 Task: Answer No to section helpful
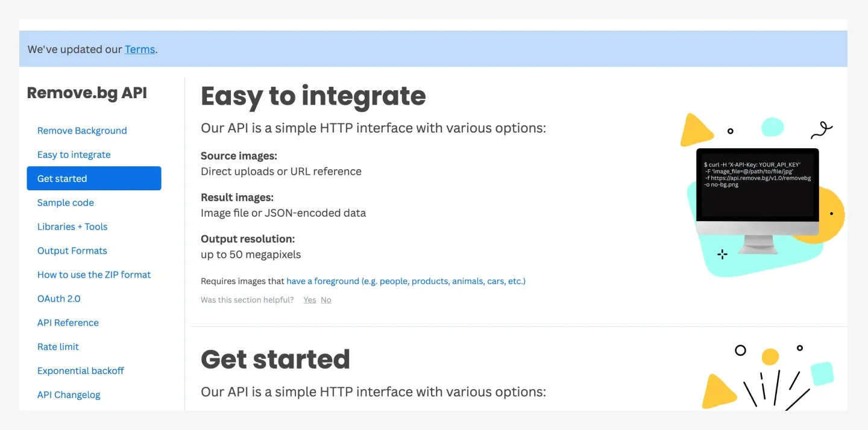tap(326, 300)
